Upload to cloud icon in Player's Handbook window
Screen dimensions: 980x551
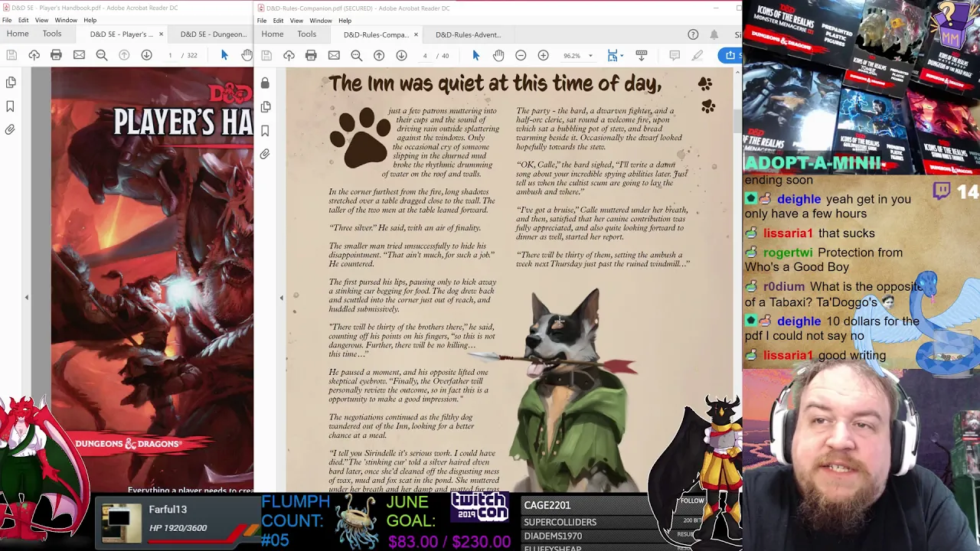click(34, 55)
